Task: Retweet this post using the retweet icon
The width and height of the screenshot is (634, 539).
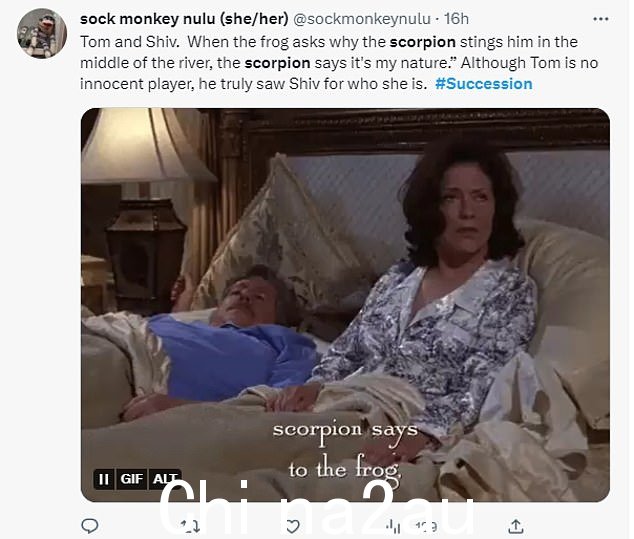Action: pyautogui.click(x=190, y=526)
